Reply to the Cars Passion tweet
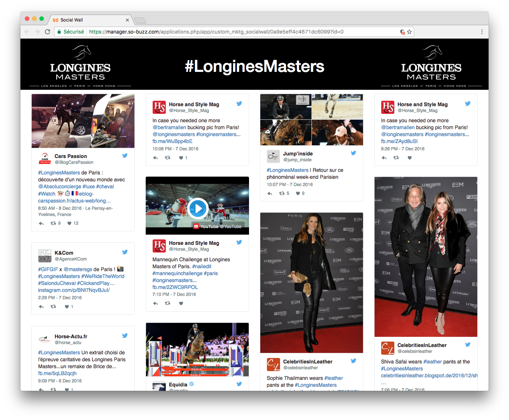Viewport: 509px width, 420px height. pyautogui.click(x=41, y=223)
